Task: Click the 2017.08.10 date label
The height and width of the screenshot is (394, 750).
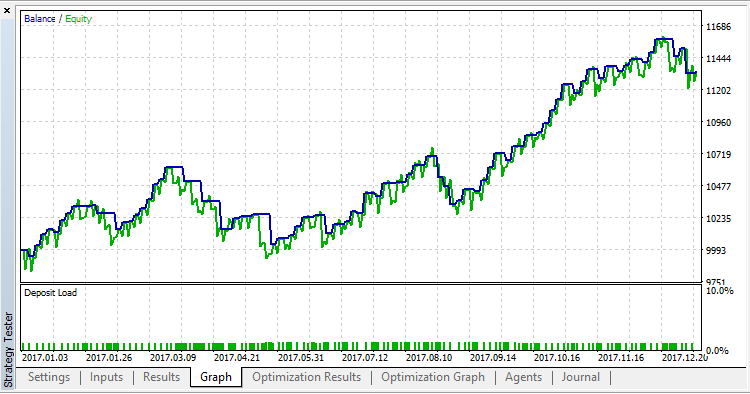Action: click(429, 358)
